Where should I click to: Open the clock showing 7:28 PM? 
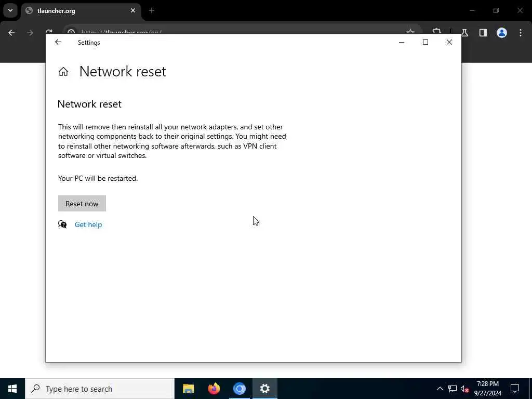(x=487, y=389)
